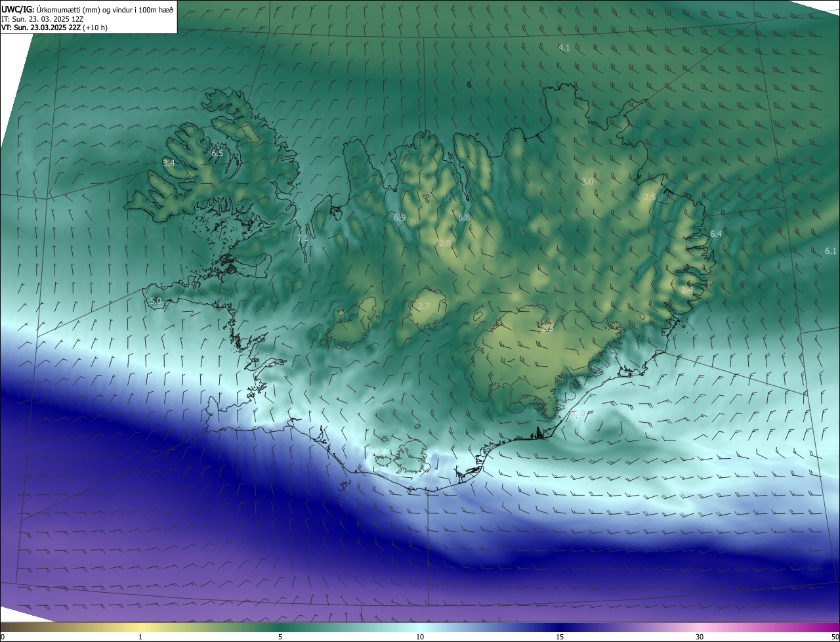Click the 2.5 value just below 6.8
The height and width of the screenshot is (642, 840).
pos(445,244)
